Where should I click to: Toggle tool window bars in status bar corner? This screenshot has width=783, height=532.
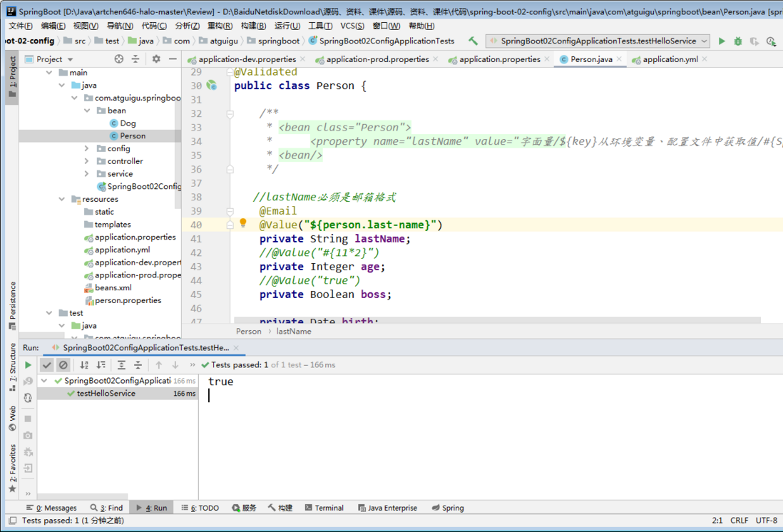click(x=13, y=521)
